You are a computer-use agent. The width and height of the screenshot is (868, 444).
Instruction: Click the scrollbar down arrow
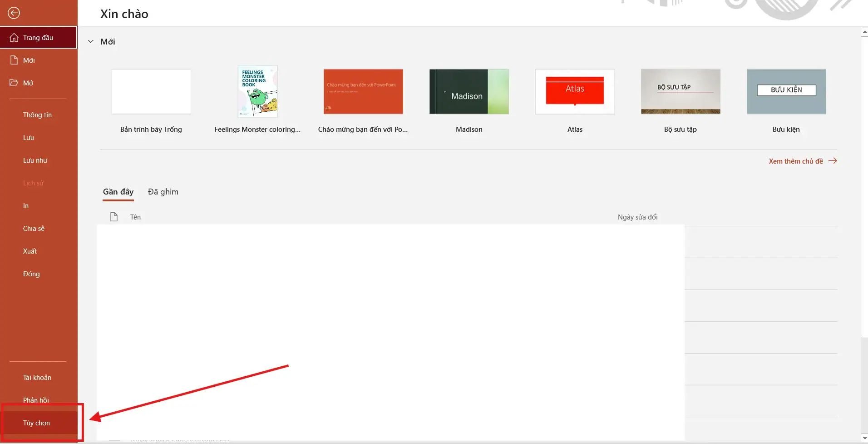pyautogui.click(x=863, y=438)
